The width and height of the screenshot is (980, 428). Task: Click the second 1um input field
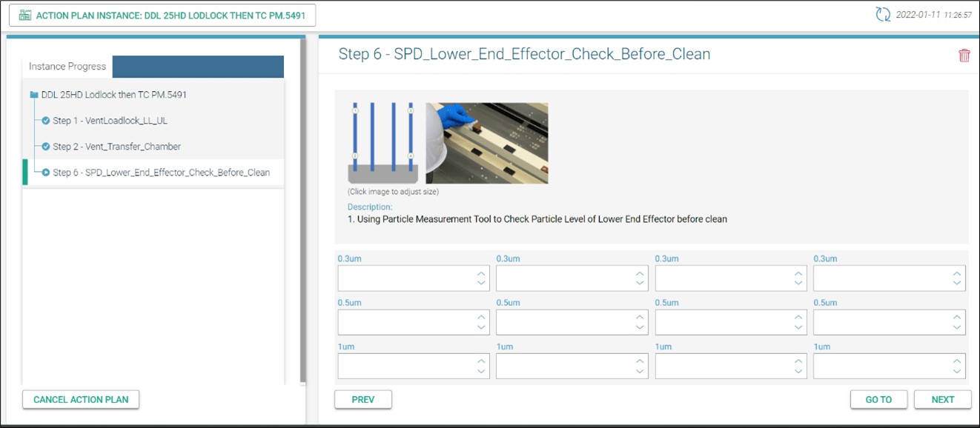[572, 366]
